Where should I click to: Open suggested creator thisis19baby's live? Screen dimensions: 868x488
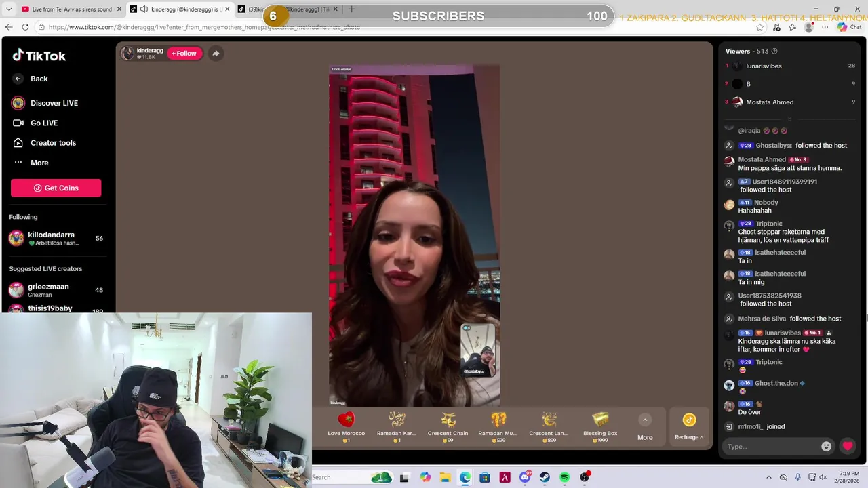(x=56, y=308)
